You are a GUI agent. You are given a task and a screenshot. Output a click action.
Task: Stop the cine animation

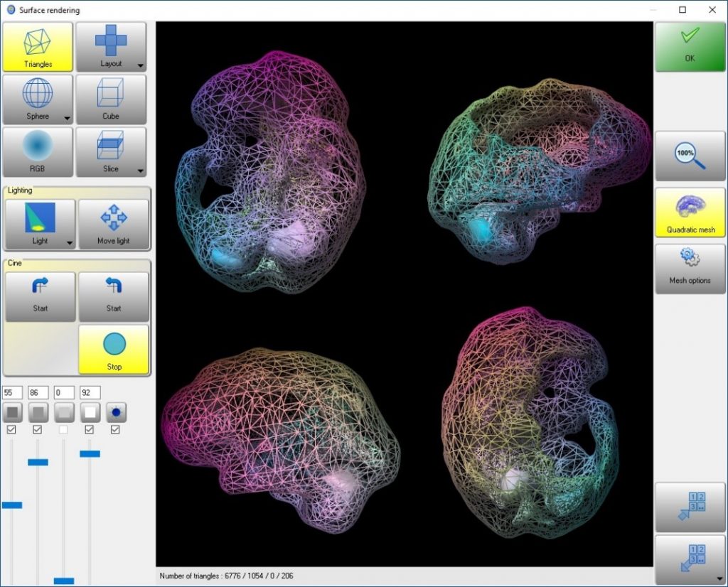(114, 349)
